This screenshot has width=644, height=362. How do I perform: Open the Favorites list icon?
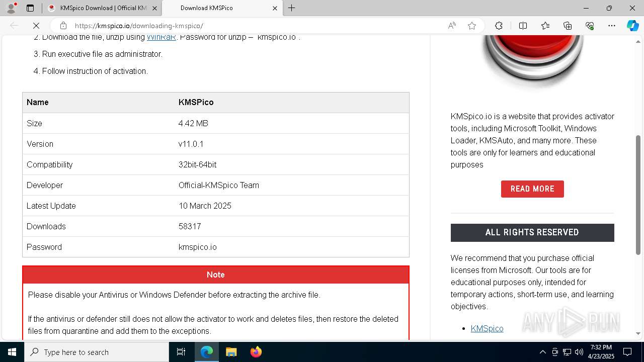[x=545, y=26]
